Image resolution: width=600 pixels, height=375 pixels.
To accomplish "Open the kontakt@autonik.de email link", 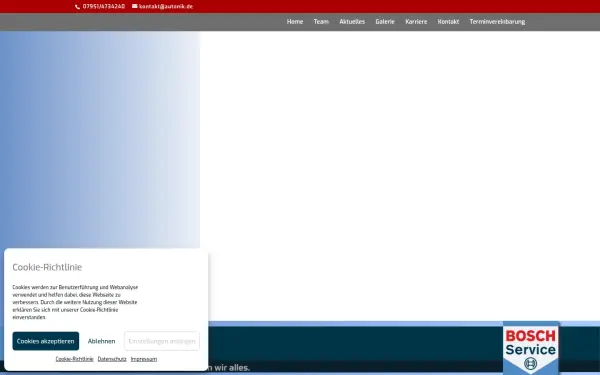I will (166, 7).
